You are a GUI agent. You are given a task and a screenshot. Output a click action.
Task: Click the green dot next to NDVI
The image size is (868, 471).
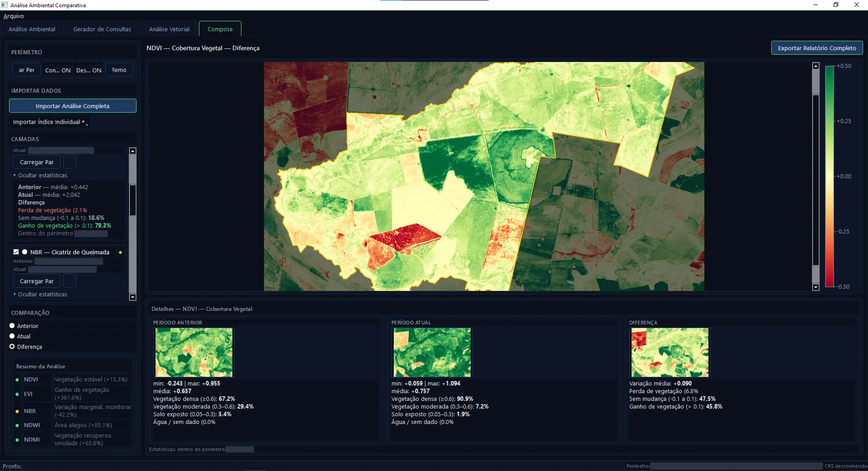(x=17, y=380)
